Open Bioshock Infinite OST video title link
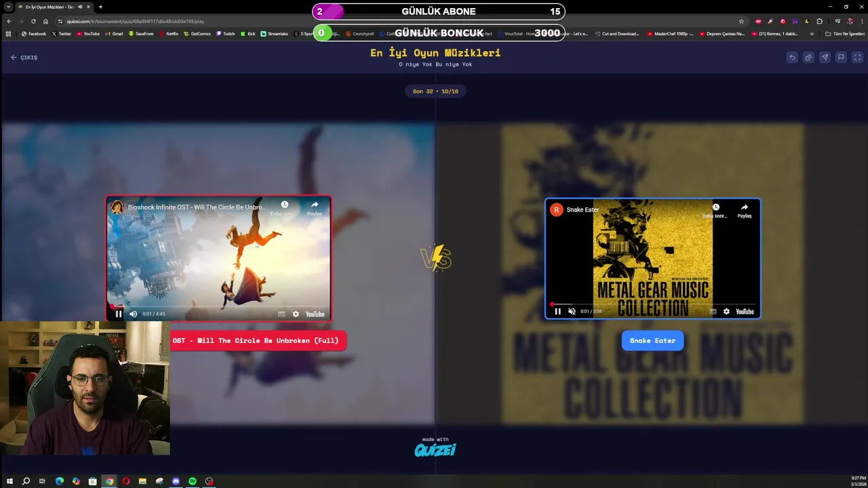Viewport: 868px width, 488px height. point(197,207)
